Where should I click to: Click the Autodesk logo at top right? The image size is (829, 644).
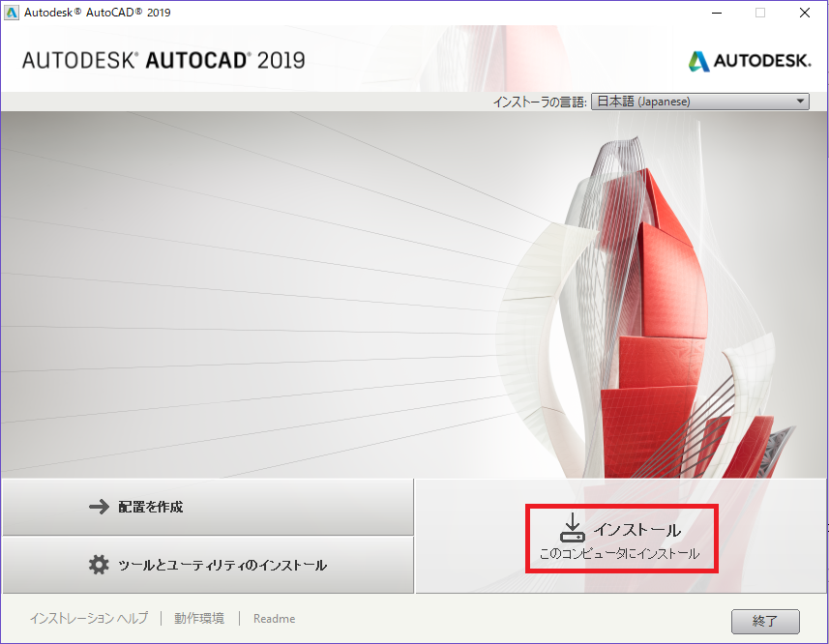749,61
